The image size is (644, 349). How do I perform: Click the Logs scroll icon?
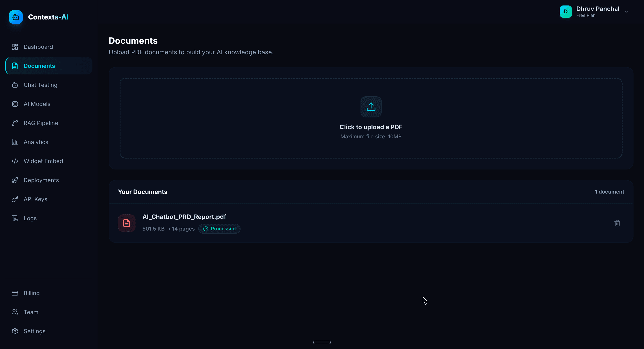coord(15,218)
